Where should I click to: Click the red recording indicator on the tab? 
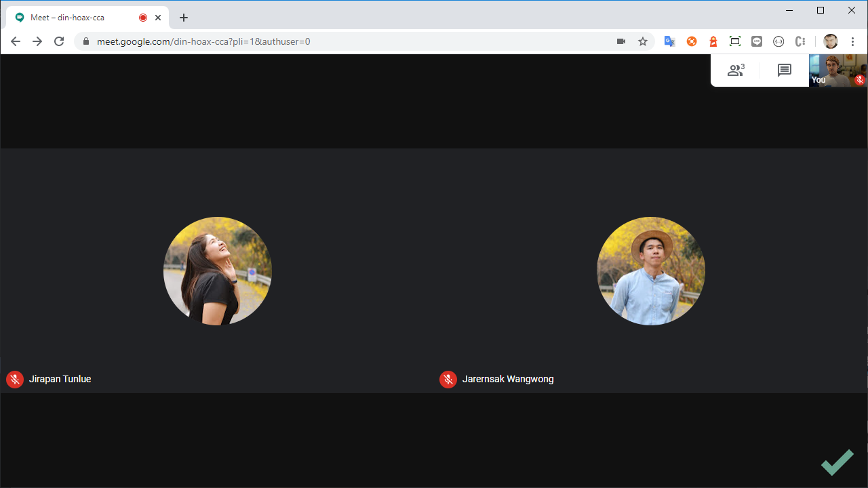(x=143, y=18)
